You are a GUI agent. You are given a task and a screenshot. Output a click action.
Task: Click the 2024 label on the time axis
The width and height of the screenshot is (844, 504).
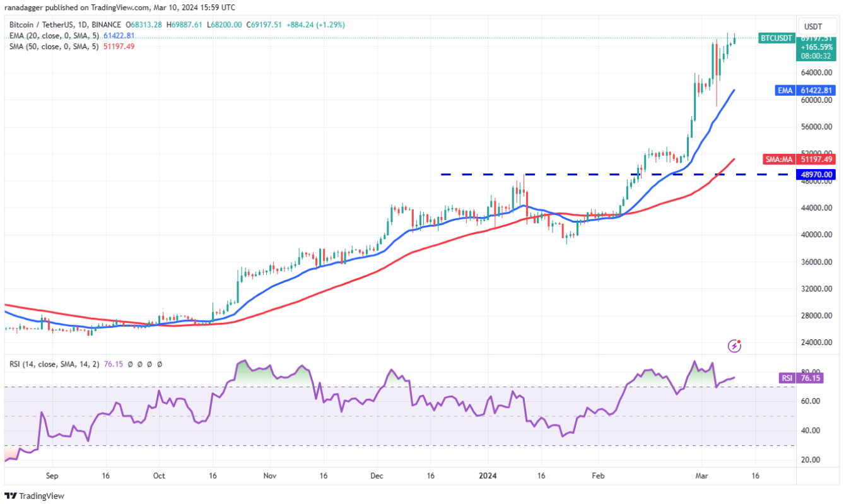coord(488,476)
